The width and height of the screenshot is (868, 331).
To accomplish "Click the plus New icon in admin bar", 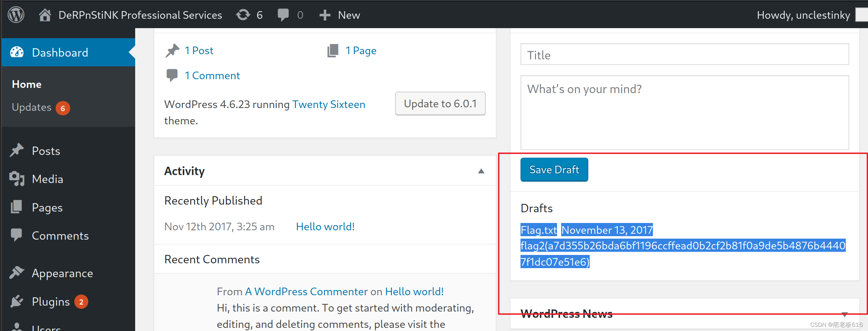I will coord(325,15).
